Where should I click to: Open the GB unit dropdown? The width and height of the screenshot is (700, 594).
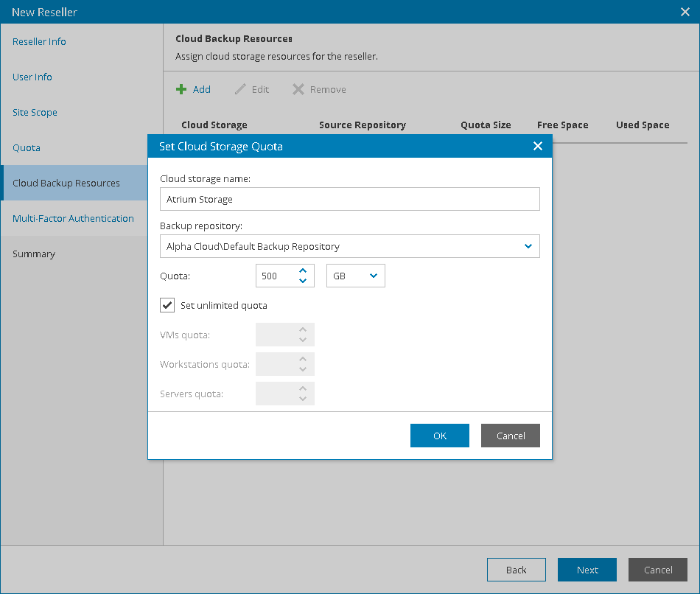point(373,276)
